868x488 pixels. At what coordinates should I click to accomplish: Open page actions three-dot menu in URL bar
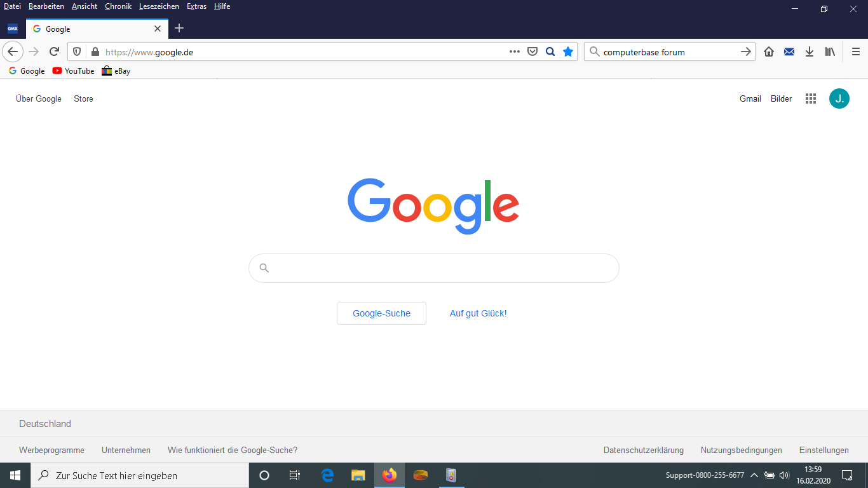515,51
